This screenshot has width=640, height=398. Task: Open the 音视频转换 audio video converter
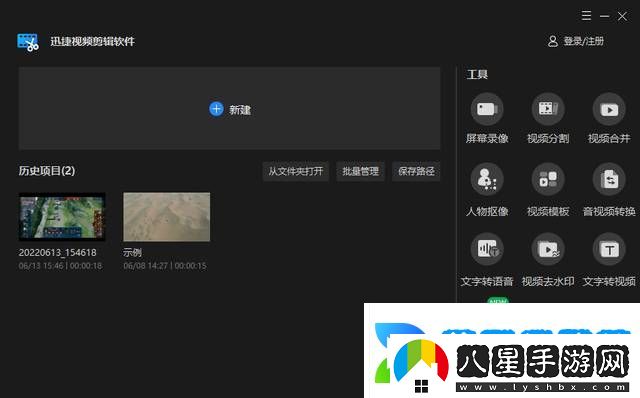[x=609, y=179]
